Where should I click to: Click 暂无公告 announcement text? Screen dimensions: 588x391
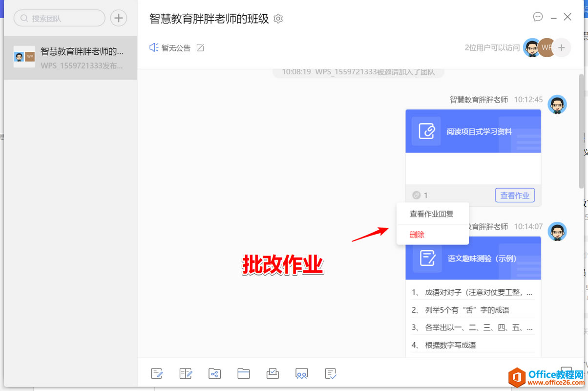[x=176, y=48]
